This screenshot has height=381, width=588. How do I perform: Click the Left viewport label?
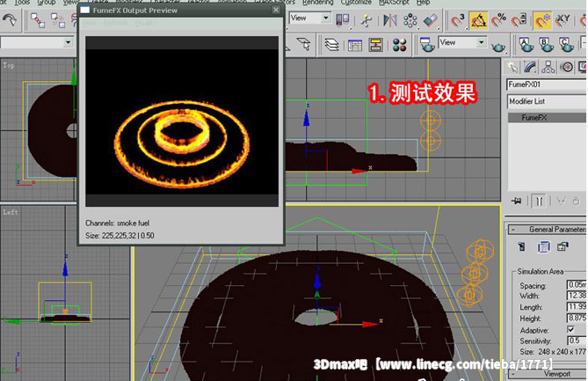coord(11,212)
